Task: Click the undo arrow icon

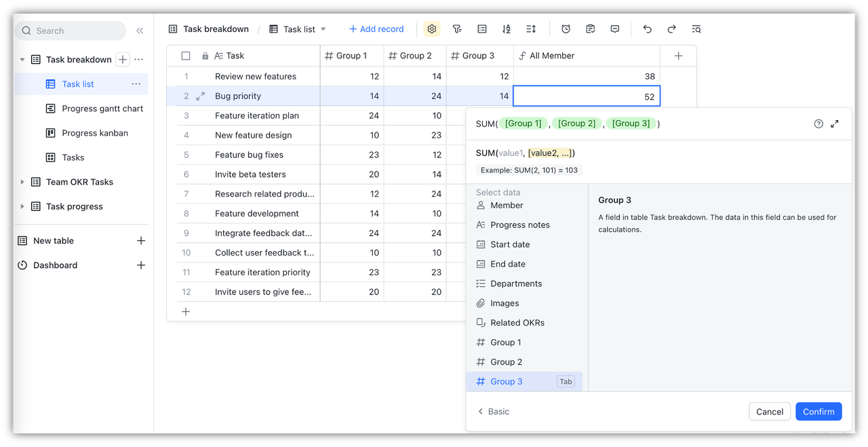Action: [x=647, y=29]
